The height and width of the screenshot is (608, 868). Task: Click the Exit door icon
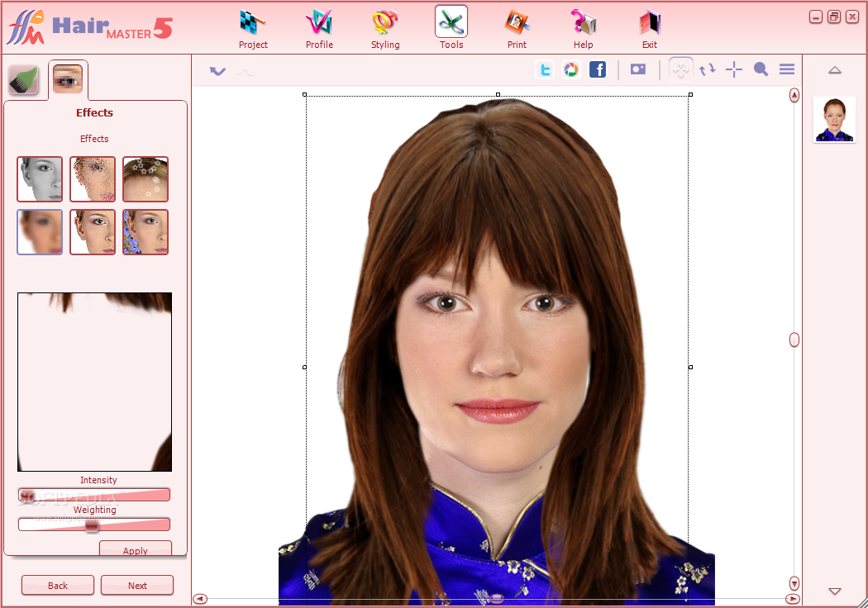tap(649, 24)
